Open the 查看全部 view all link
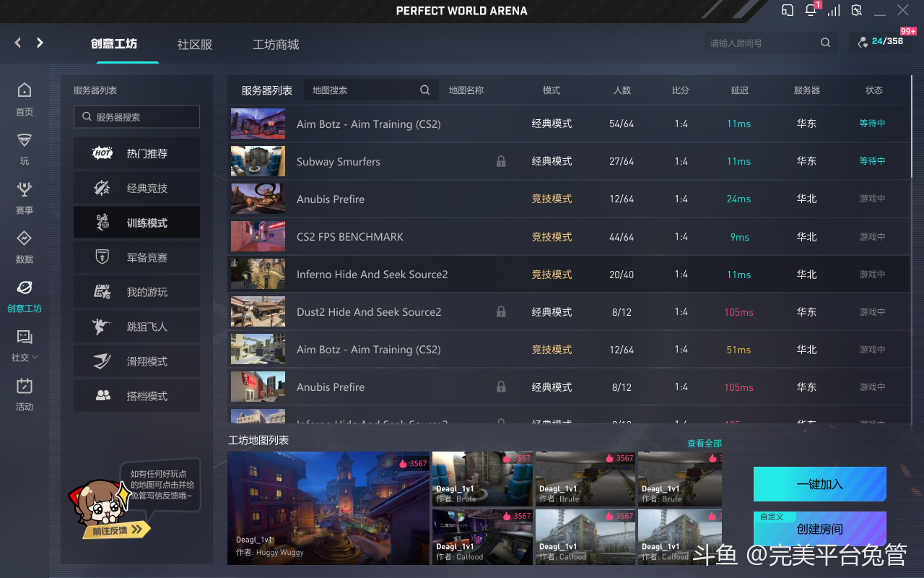Screen dimensions: 924x578 pos(704,444)
